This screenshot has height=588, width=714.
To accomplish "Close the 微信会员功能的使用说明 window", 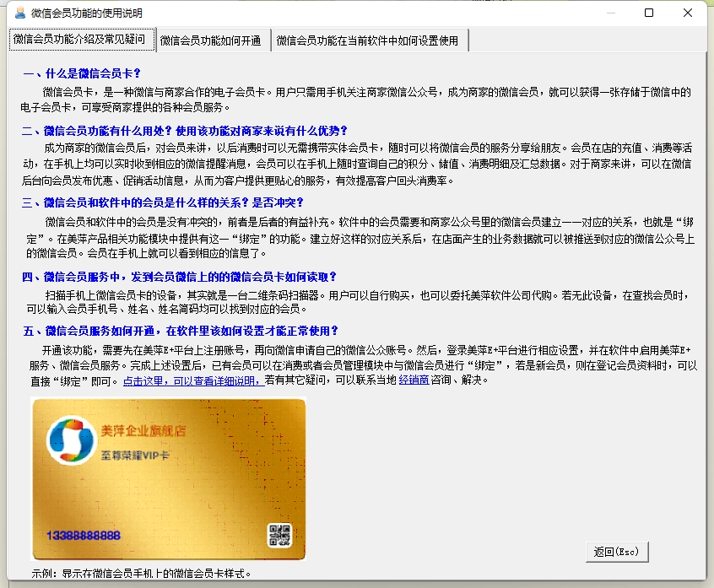I will [689, 13].
